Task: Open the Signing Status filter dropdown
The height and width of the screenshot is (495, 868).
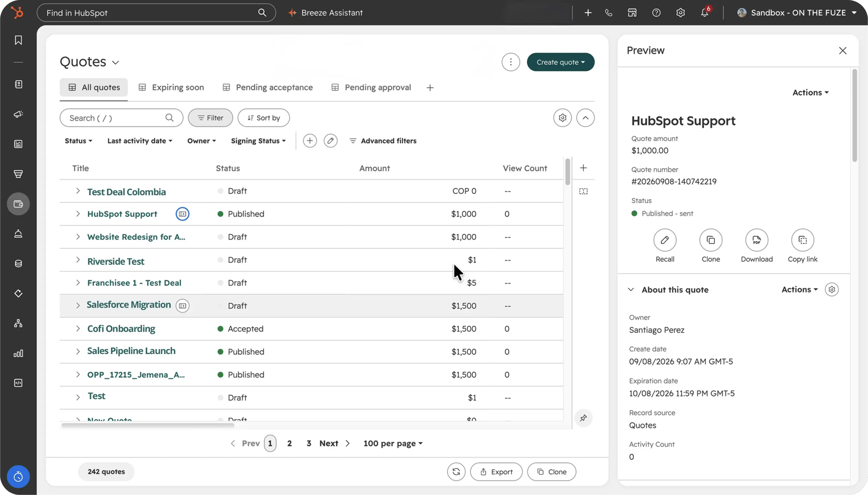Action: pos(258,141)
